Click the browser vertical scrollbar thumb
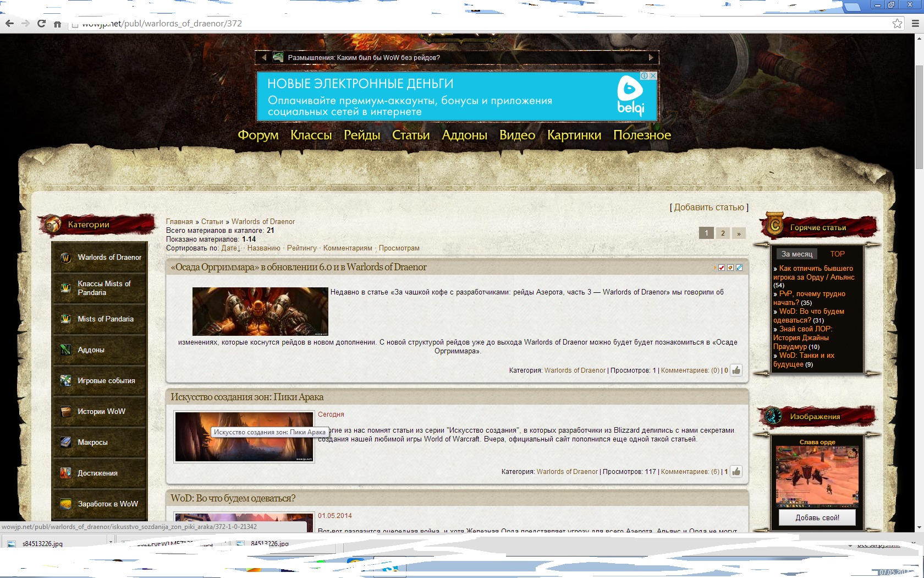924x578 pixels. tap(919, 116)
